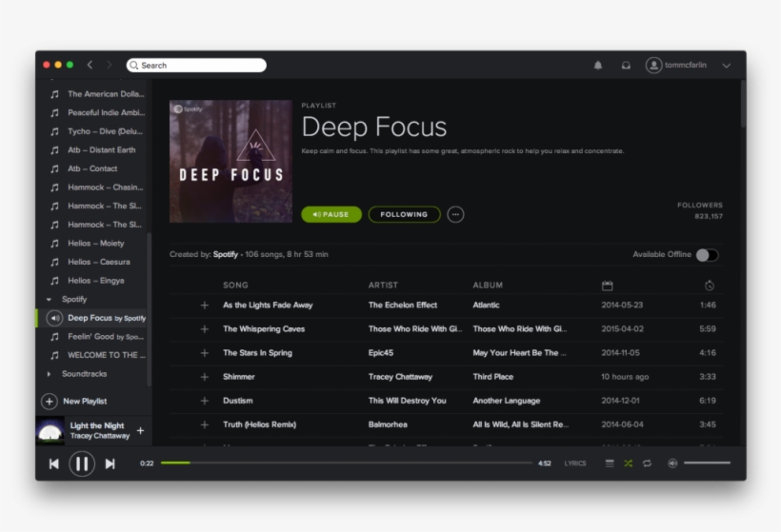Skip to previous track
The width and height of the screenshot is (781, 532).
[x=53, y=463]
